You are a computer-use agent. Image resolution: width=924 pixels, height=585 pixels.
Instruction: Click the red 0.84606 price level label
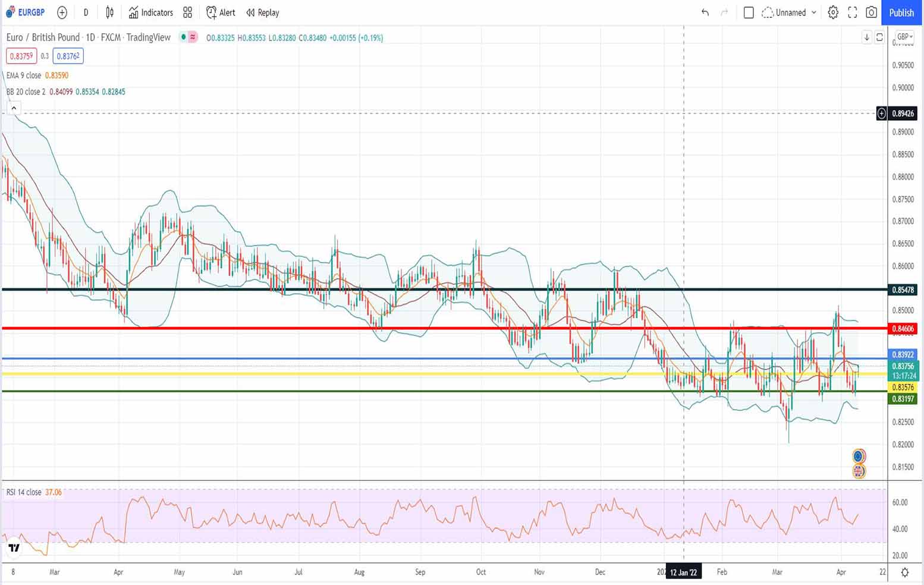point(903,329)
